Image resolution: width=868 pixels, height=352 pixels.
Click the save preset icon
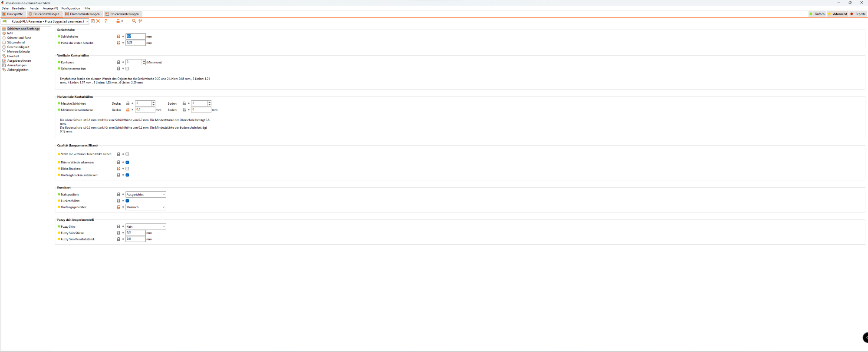pos(92,21)
